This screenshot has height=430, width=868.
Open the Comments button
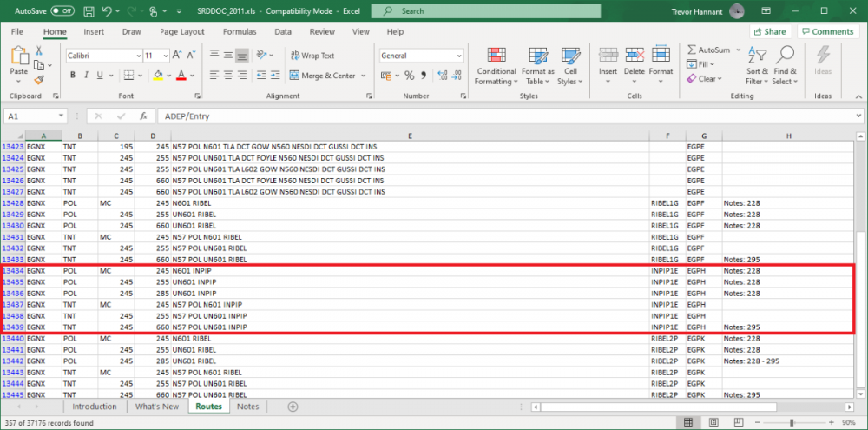[827, 31]
